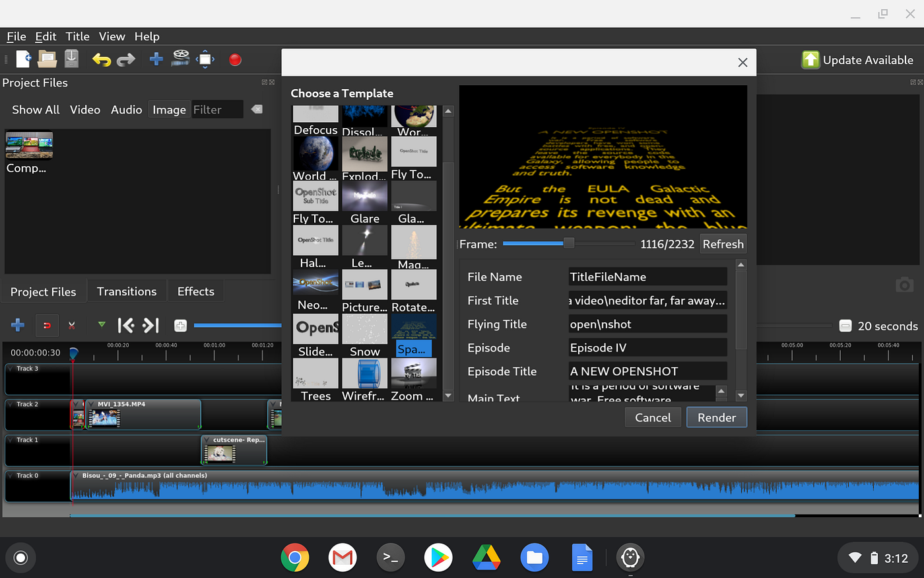Zoom in on the timeline with the plus
The image size is (924, 578).
tap(180, 326)
